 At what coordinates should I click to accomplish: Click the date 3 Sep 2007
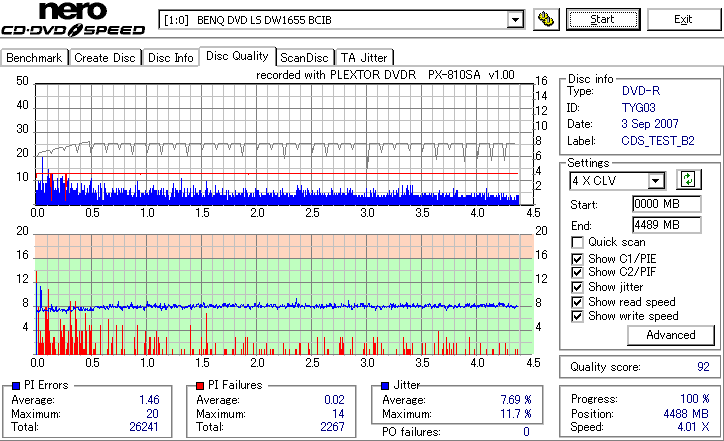[x=650, y=124]
